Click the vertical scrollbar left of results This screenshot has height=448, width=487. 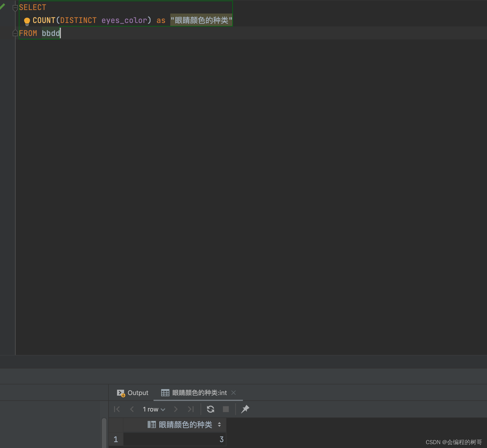104,433
